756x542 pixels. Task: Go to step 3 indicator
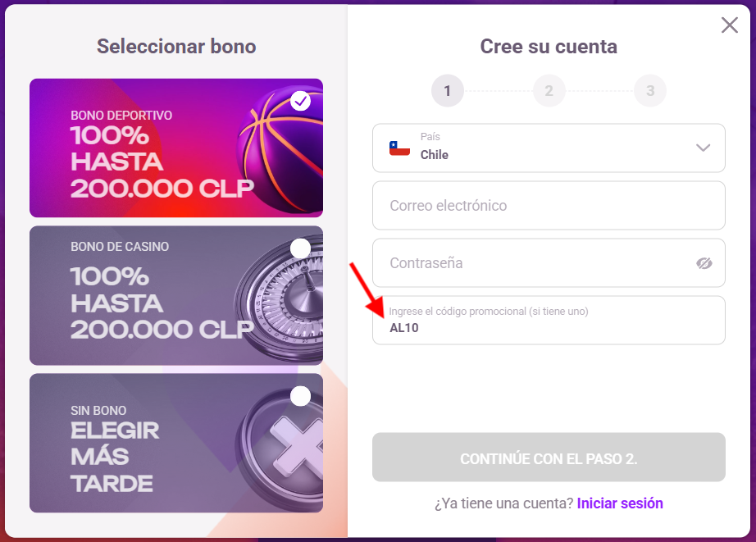[650, 91]
